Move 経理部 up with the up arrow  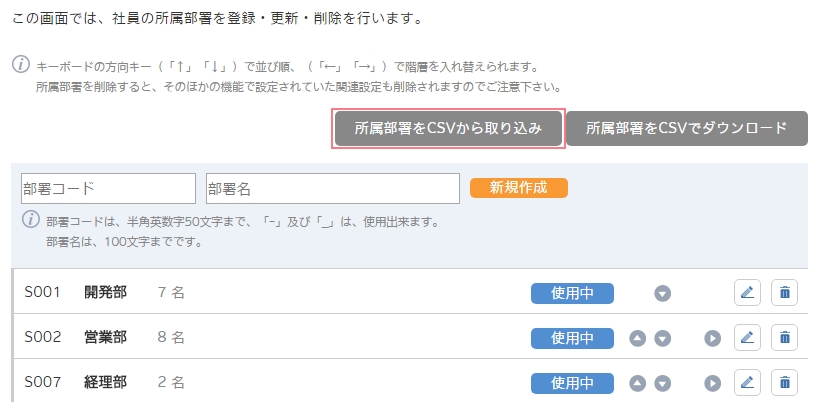tap(638, 384)
